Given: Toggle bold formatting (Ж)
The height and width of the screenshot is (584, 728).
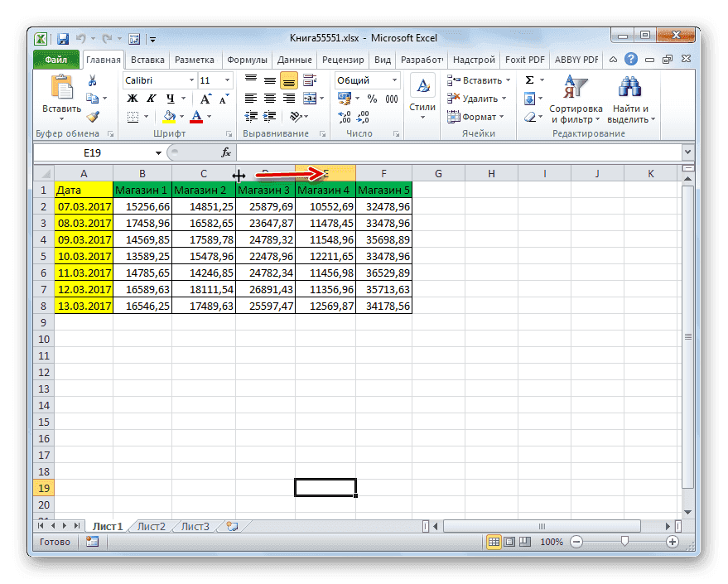Looking at the screenshot, I should (x=133, y=98).
